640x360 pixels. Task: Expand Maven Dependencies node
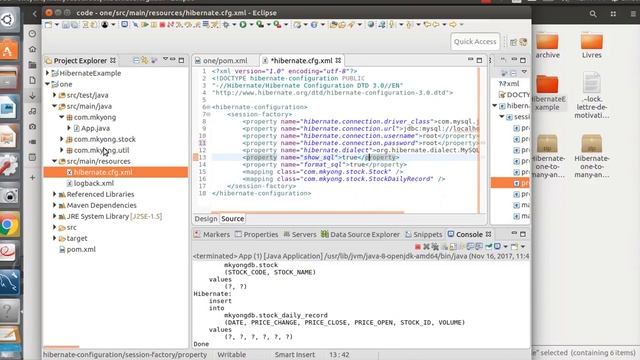[55, 205]
